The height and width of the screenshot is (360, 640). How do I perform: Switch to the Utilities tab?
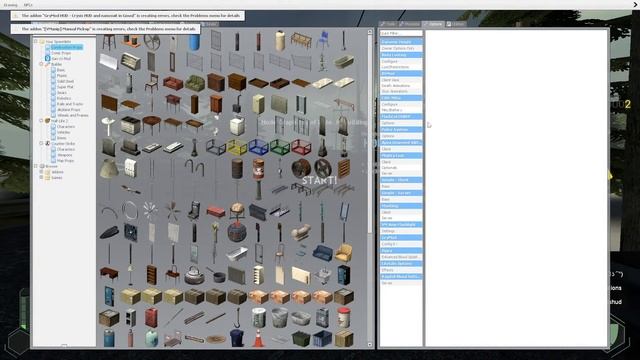(x=456, y=24)
